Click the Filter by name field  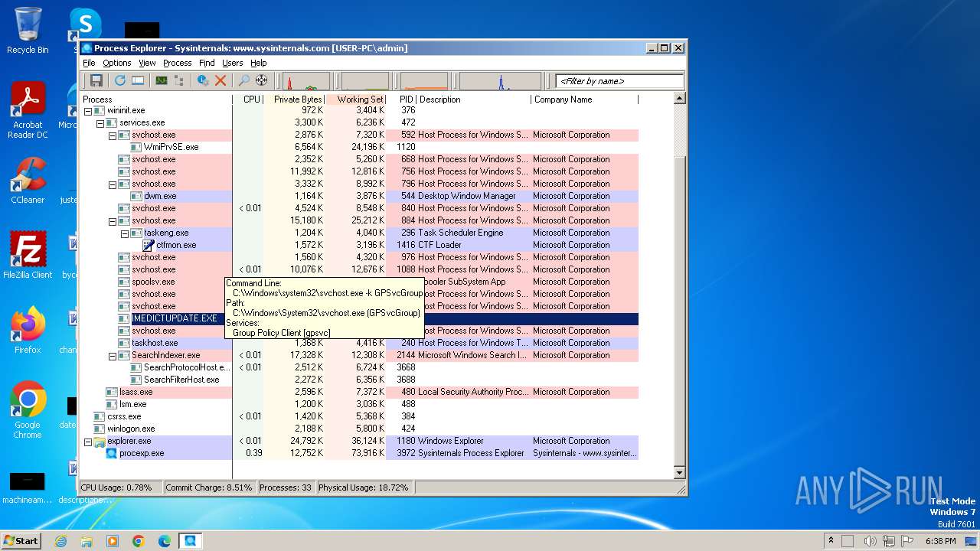[x=619, y=81]
